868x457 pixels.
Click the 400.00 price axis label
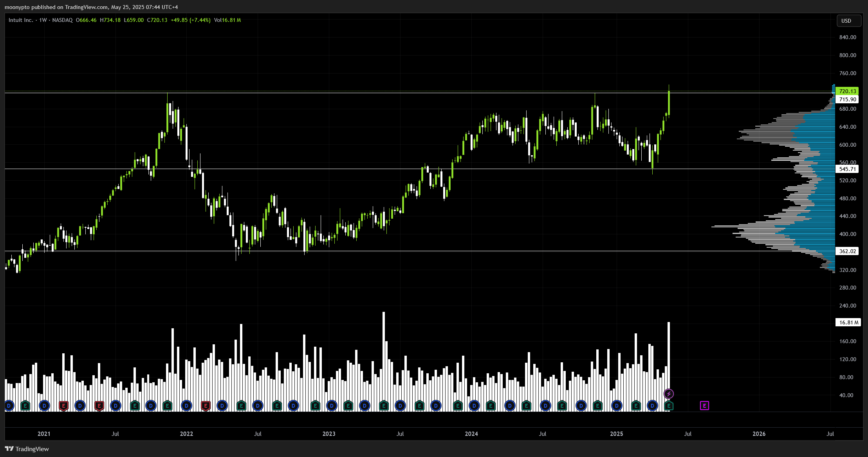point(848,234)
